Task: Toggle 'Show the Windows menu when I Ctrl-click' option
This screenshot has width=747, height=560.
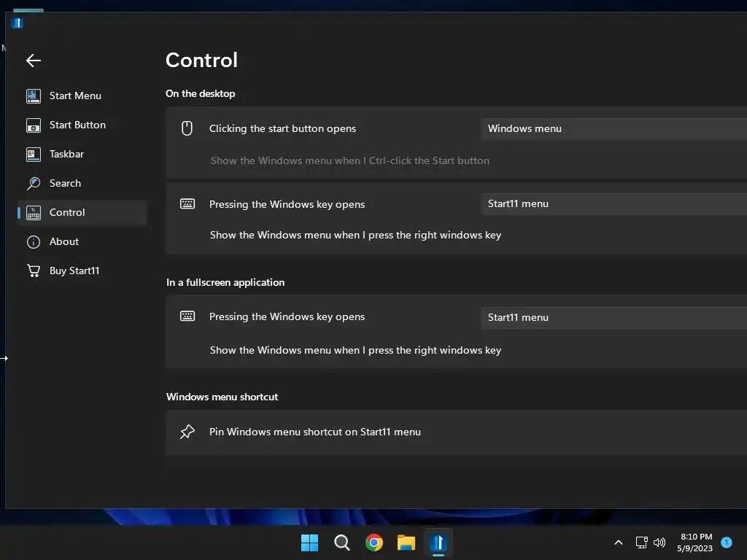Action: pos(350,161)
